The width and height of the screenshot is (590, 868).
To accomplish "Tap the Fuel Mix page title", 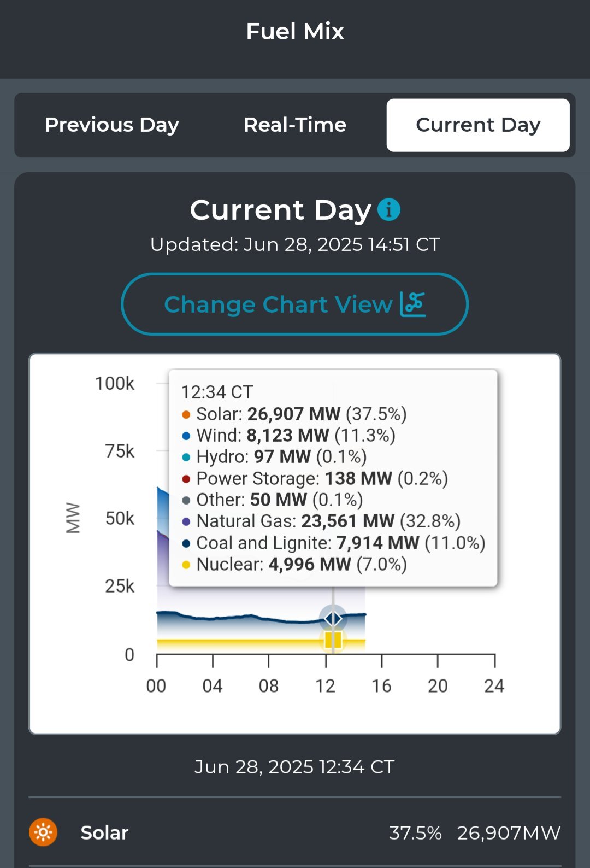I will point(295,31).
